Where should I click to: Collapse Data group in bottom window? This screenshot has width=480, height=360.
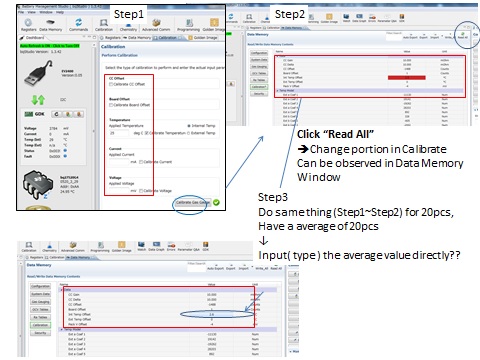[61, 290]
